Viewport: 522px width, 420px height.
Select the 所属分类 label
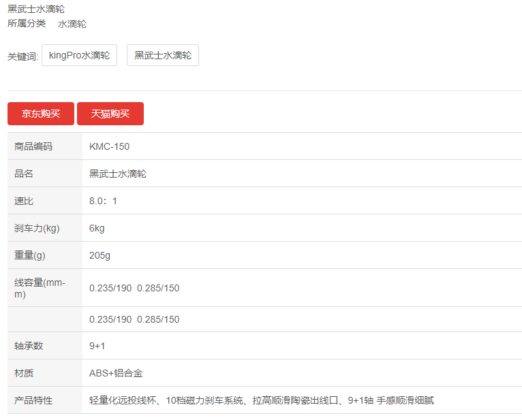coord(27,23)
